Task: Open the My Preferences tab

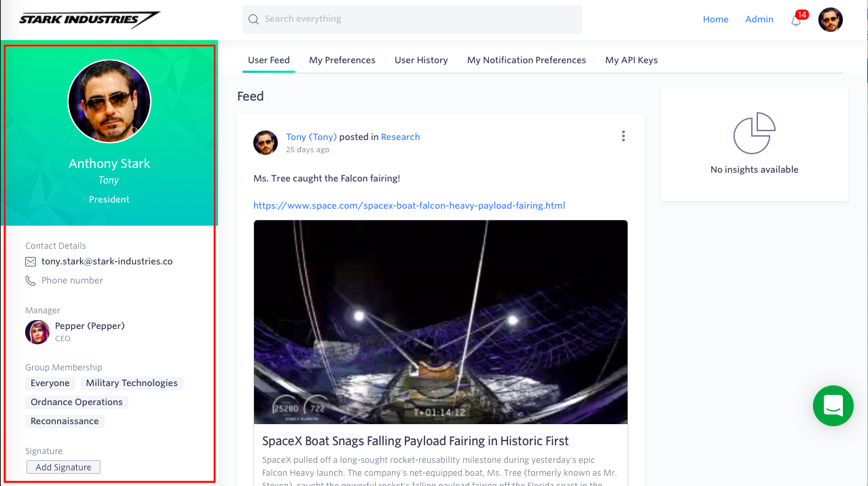Action: pyautogui.click(x=342, y=60)
